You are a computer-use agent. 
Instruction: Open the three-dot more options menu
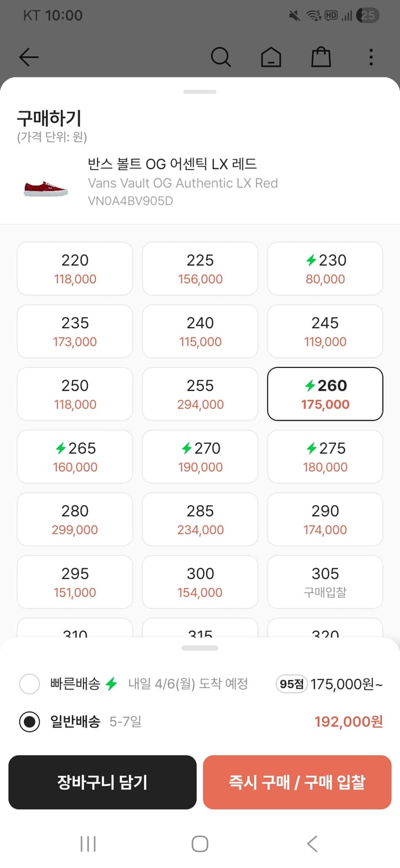371,57
